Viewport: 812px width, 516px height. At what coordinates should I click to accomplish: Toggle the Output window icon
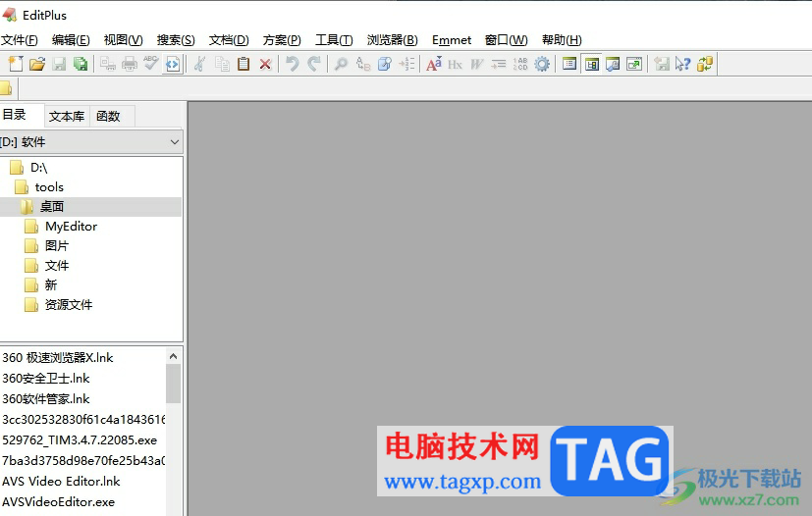(x=613, y=64)
